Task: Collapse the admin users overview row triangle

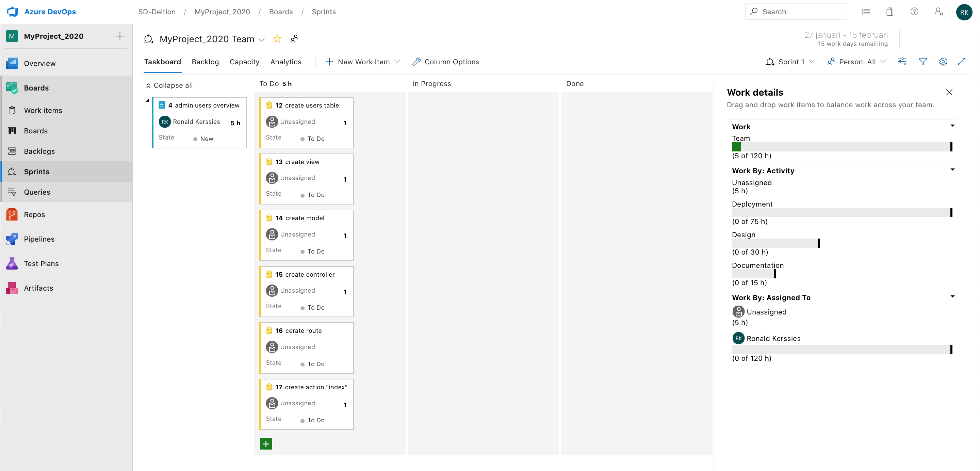Action: (x=148, y=100)
